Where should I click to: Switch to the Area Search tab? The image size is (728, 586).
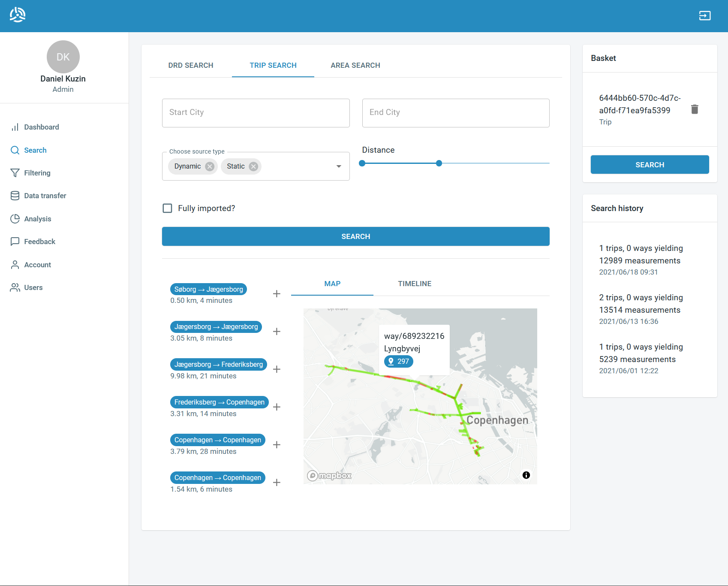(355, 65)
